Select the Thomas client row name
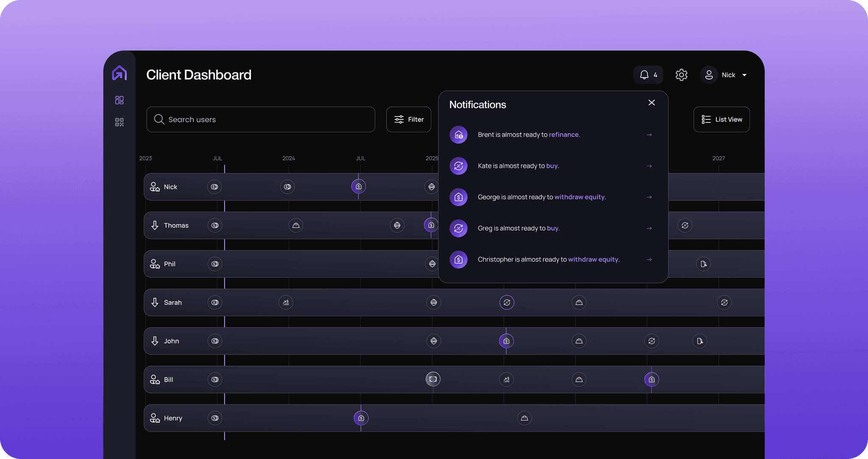The height and width of the screenshot is (459, 868). [176, 226]
